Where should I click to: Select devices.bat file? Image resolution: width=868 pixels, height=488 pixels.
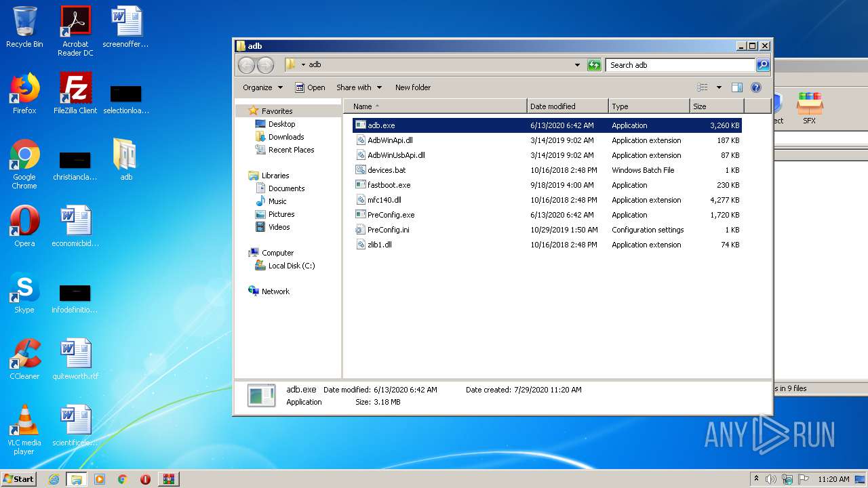click(x=547, y=170)
